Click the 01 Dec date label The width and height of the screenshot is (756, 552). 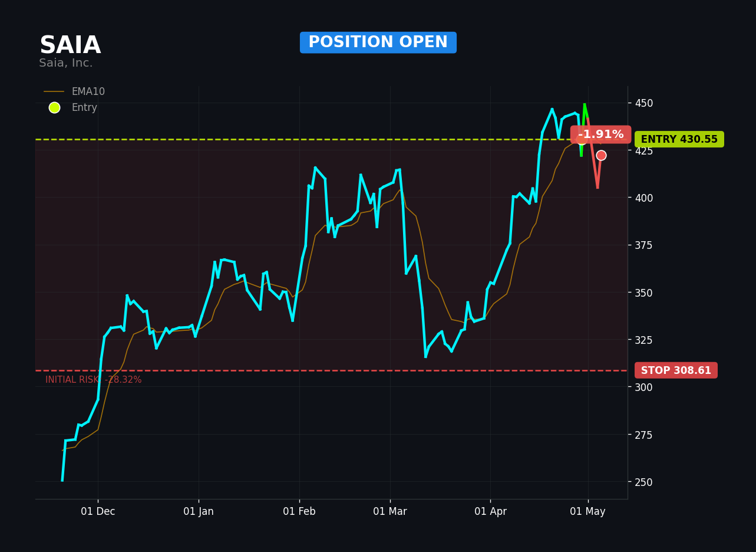[x=98, y=511]
